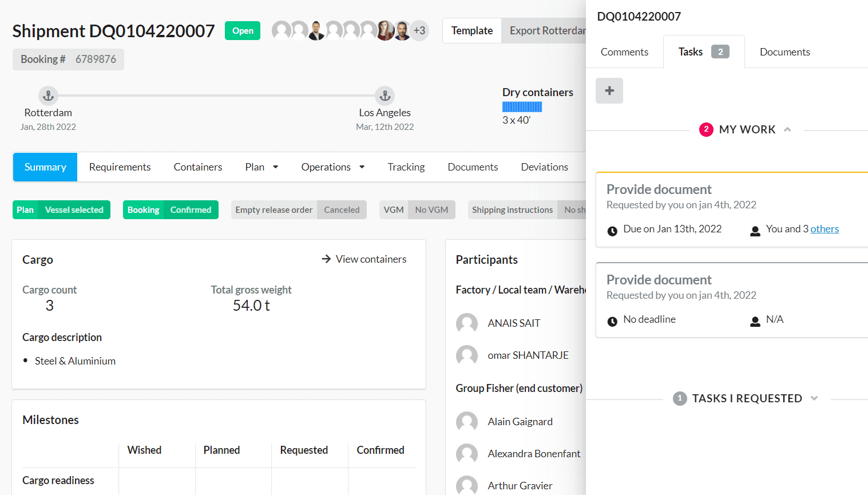868x495 pixels.
Task: Click the Planned milestones column header
Action: pyautogui.click(x=221, y=450)
